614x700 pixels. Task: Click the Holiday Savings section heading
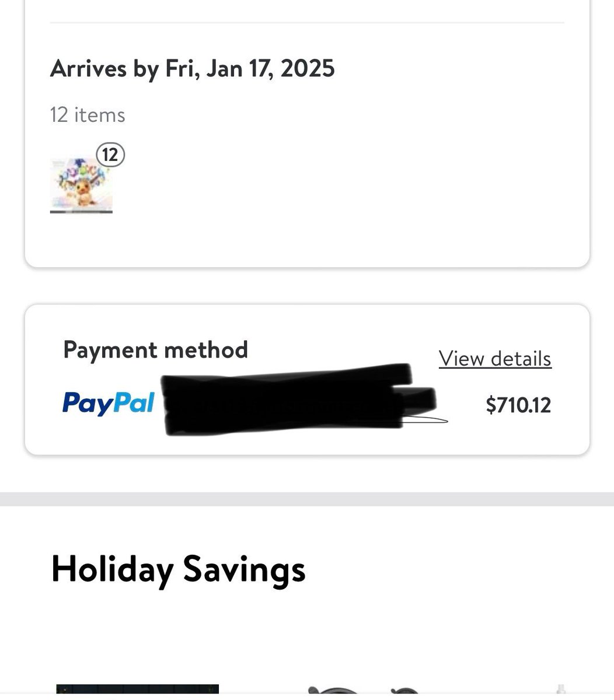point(179,569)
